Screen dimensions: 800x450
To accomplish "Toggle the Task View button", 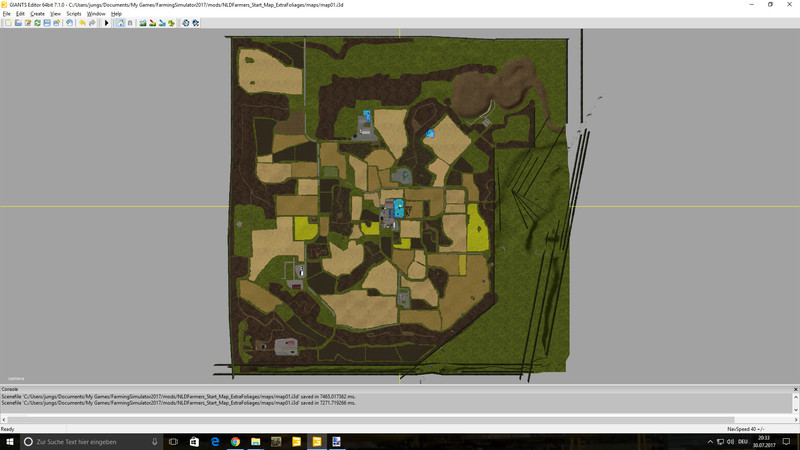I will (x=173, y=441).
